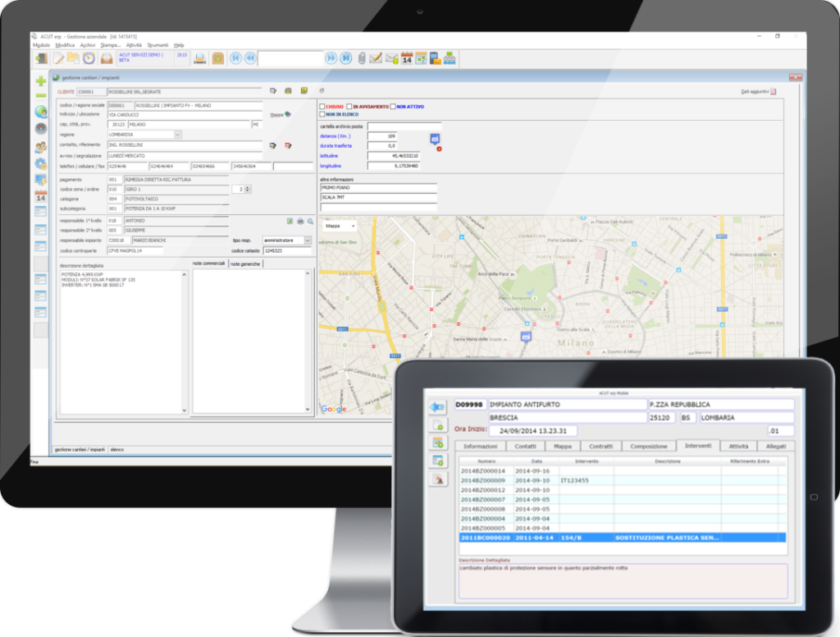Click the Mappe globe icon
The width and height of the screenshot is (840, 637).
(x=287, y=115)
